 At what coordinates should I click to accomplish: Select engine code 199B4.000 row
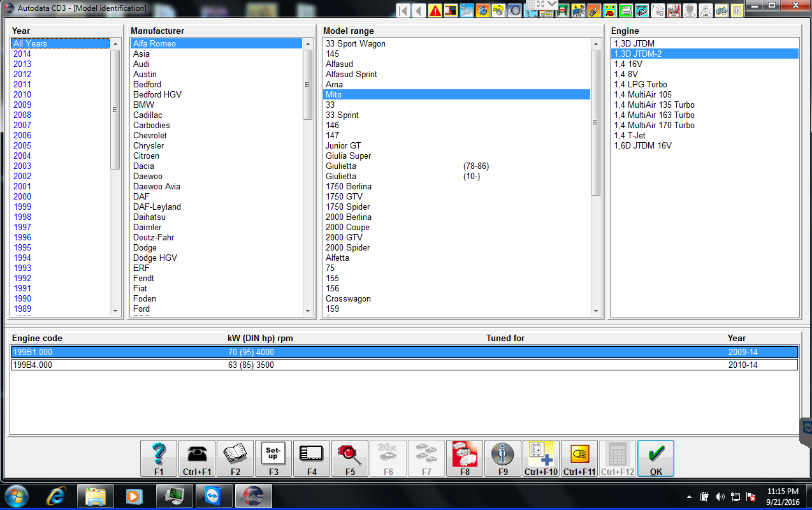pos(404,365)
